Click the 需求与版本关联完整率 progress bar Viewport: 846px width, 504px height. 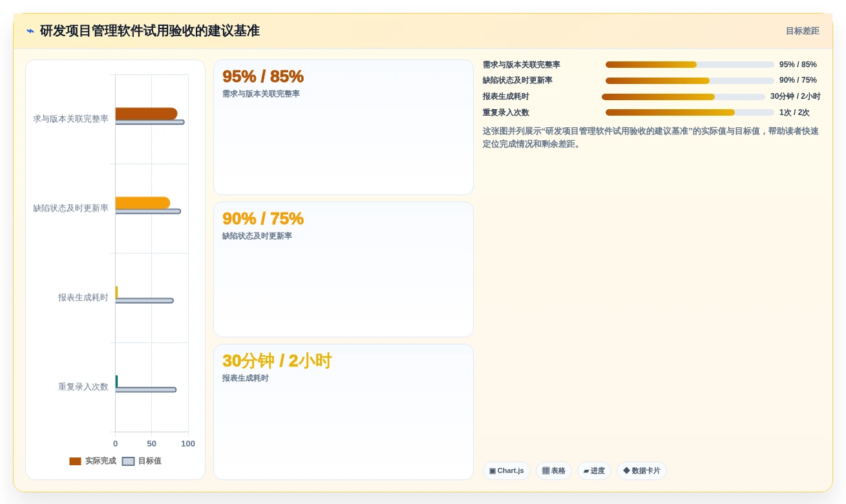(x=690, y=65)
